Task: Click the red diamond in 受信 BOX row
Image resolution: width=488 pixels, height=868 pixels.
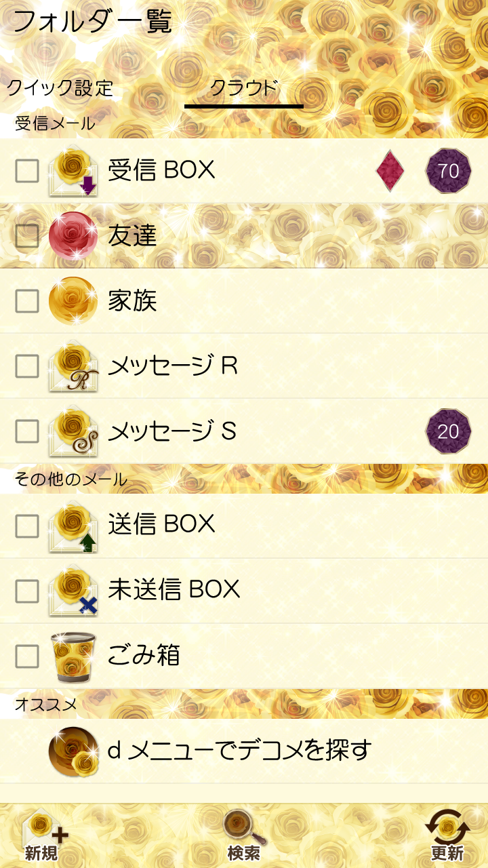Action: [390, 171]
